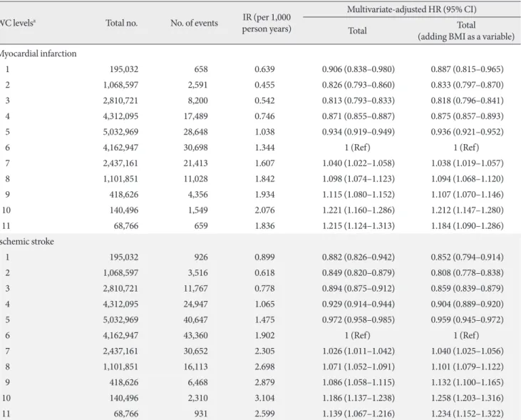Click HR value 0.887 (0.815–0.965)
The height and width of the screenshot is (420, 521).
(x=467, y=69)
